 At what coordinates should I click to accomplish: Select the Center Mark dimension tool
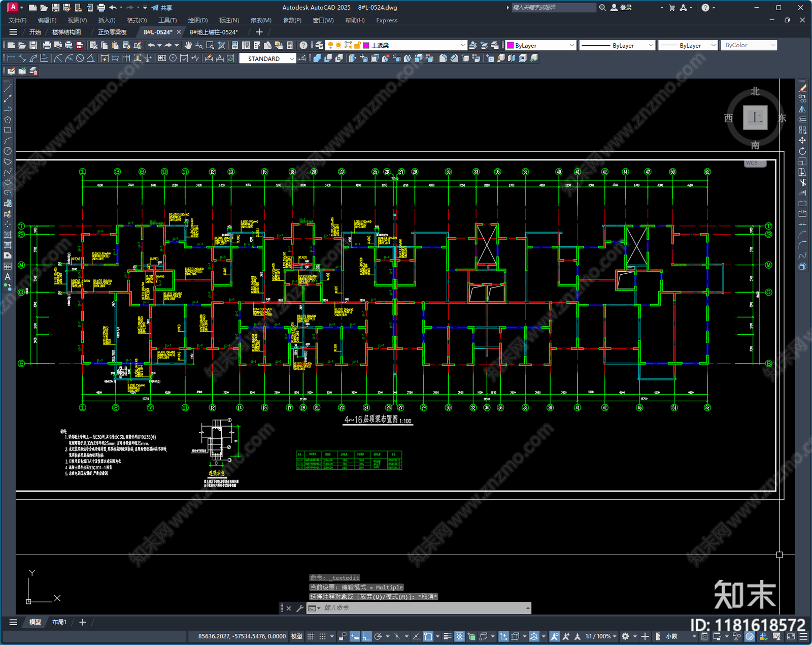[x=173, y=58]
